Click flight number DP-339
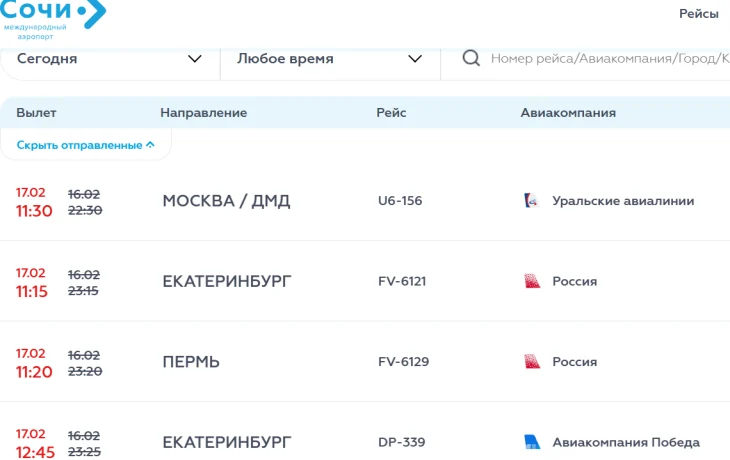This screenshot has height=460, width=730. pos(401,442)
